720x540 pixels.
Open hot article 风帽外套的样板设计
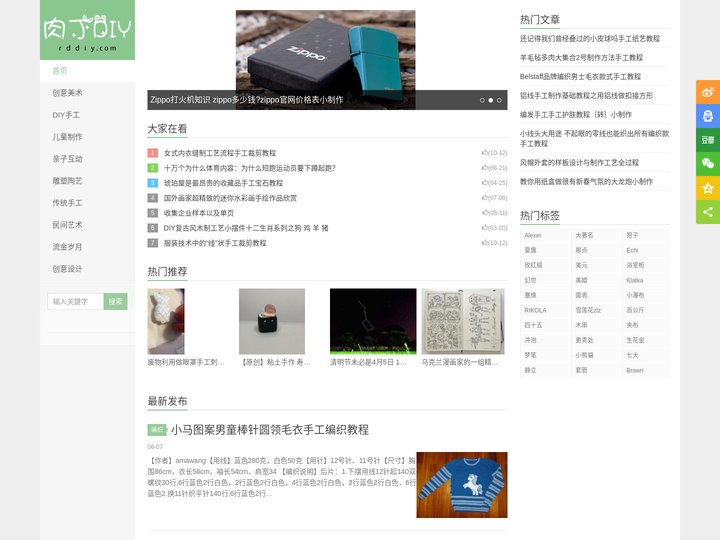tap(579, 163)
